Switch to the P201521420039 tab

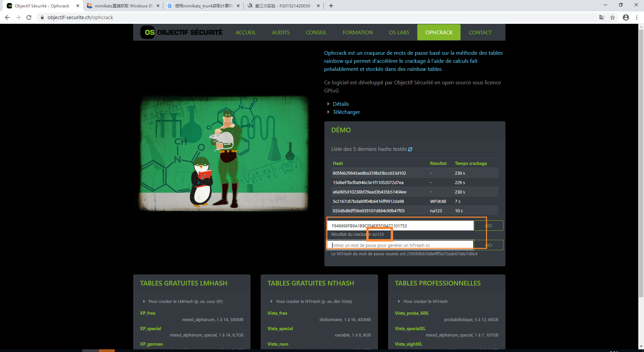(x=284, y=6)
